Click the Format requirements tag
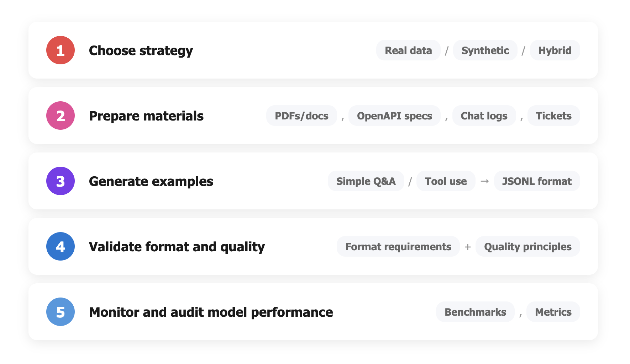Viewport: 630px width, 364px height. (x=398, y=247)
